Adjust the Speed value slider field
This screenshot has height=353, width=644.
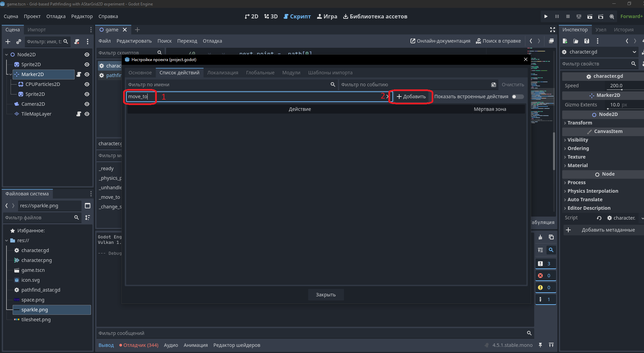625,86
